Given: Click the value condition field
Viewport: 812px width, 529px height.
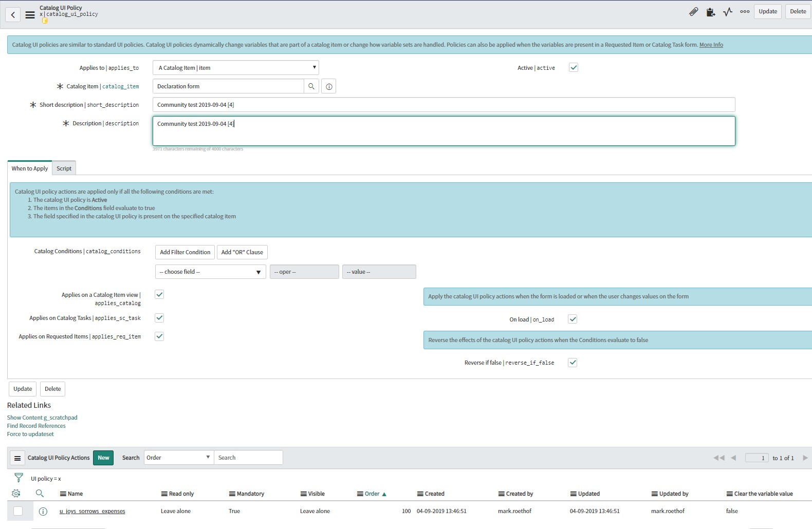Looking at the screenshot, I should tap(379, 272).
